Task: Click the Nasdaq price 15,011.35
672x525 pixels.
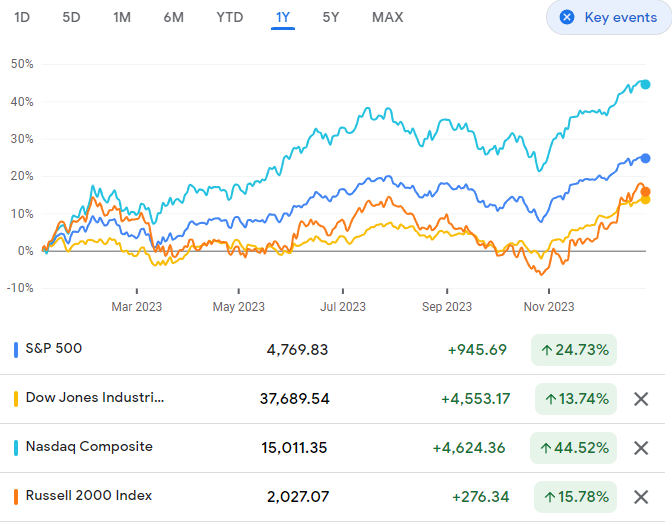Action: [x=294, y=448]
